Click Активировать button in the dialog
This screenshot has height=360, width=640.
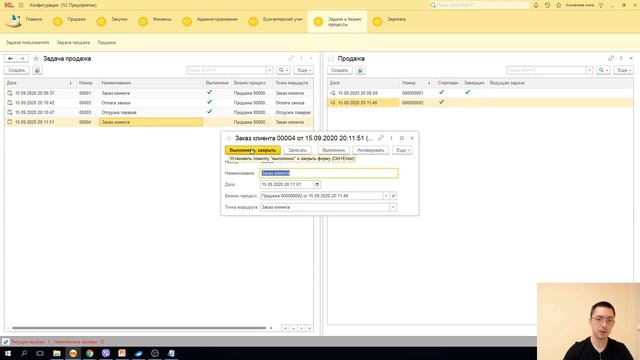point(371,150)
